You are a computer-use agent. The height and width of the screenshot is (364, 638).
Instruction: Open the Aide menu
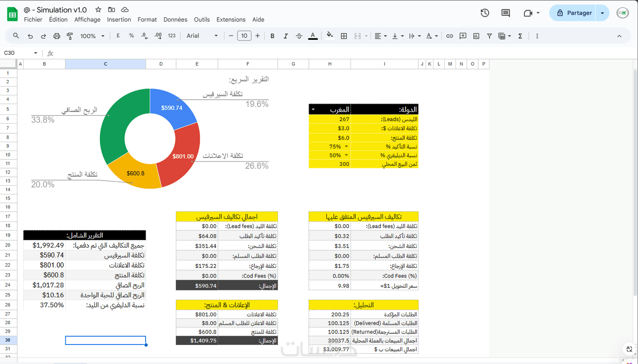258,20
